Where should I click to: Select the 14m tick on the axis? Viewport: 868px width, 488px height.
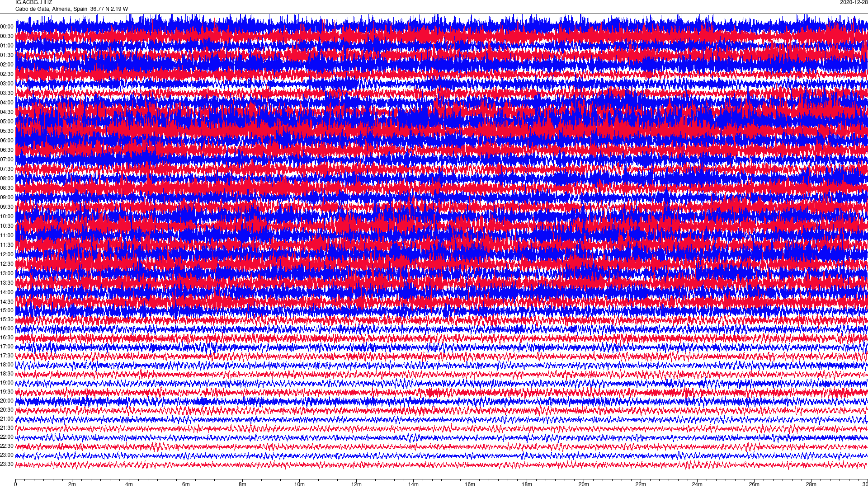click(413, 484)
